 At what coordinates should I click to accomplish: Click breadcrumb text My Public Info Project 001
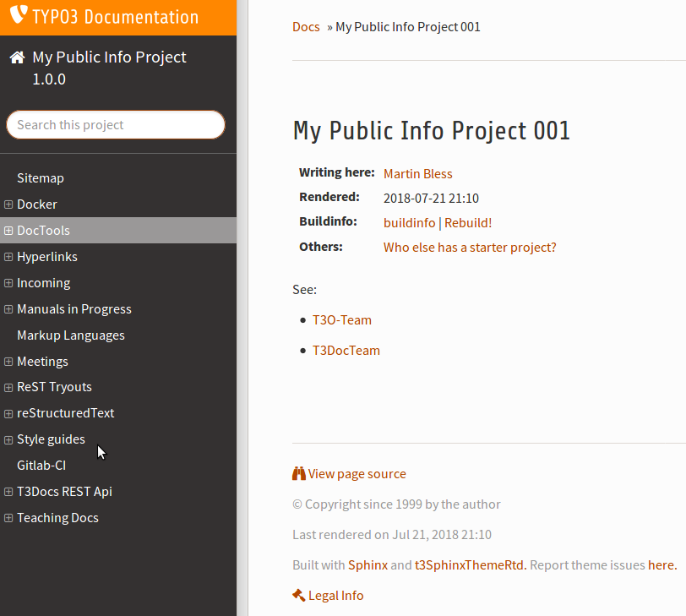pos(408,27)
